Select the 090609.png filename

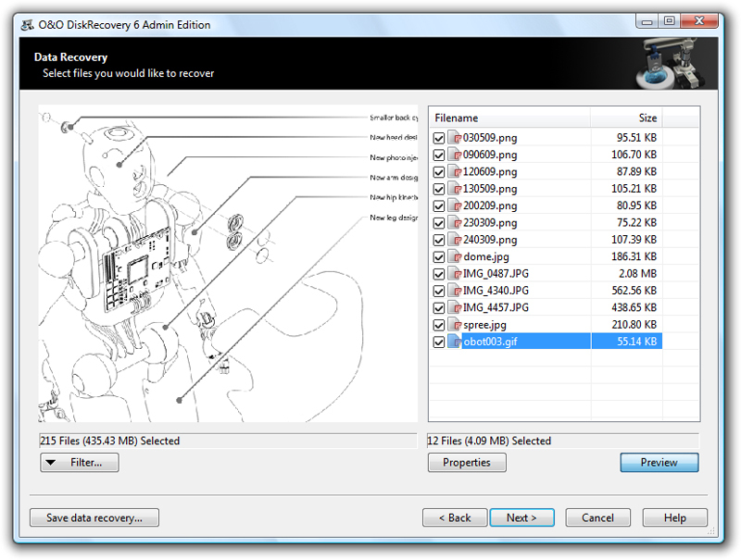(x=490, y=155)
